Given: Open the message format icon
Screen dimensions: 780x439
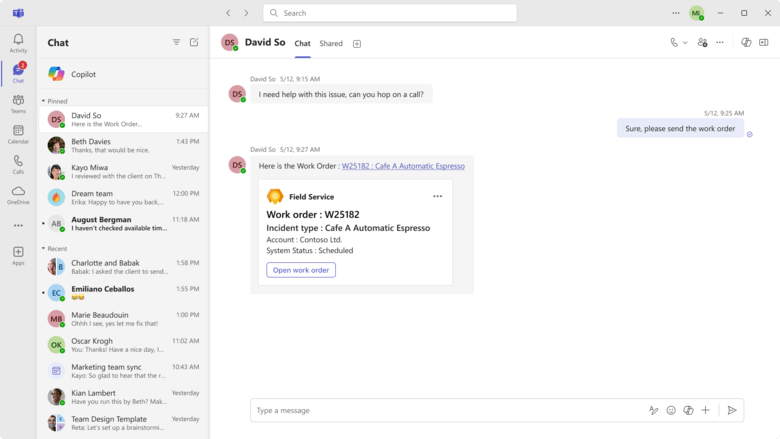Looking at the screenshot, I should (x=654, y=410).
